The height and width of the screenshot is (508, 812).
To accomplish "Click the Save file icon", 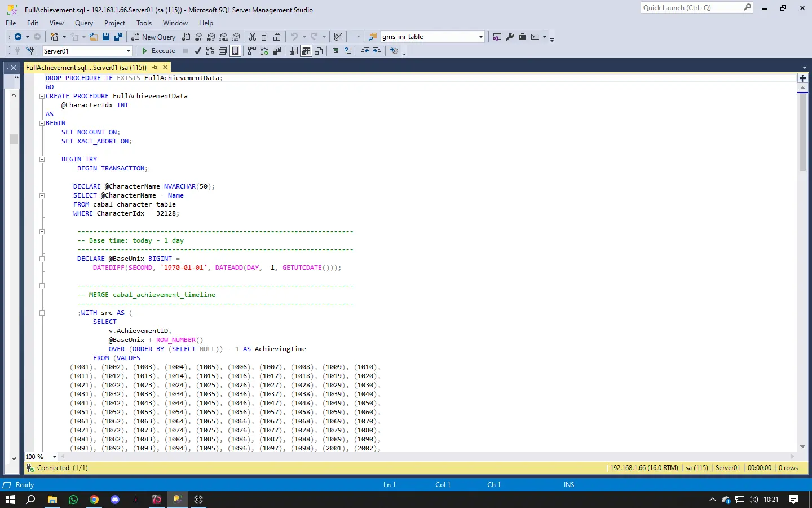I will 105,37.
